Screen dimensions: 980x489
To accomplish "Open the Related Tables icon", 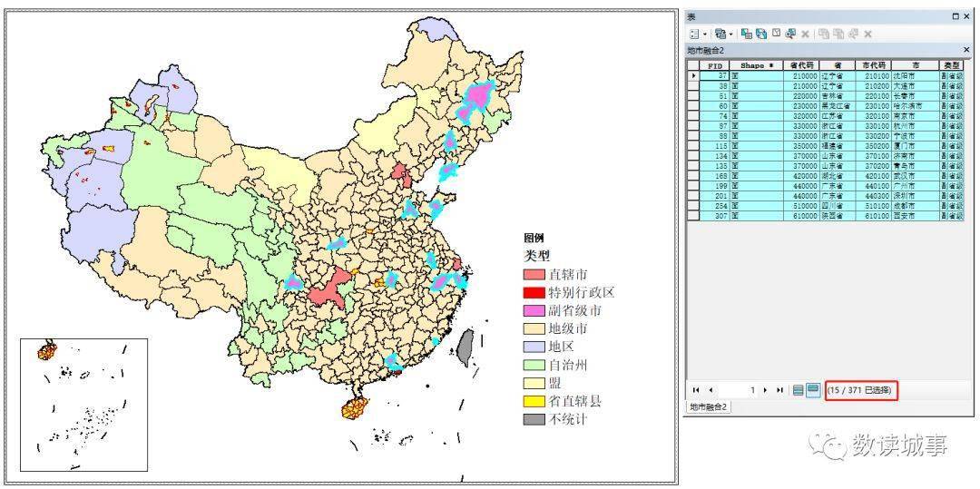I will (x=720, y=34).
